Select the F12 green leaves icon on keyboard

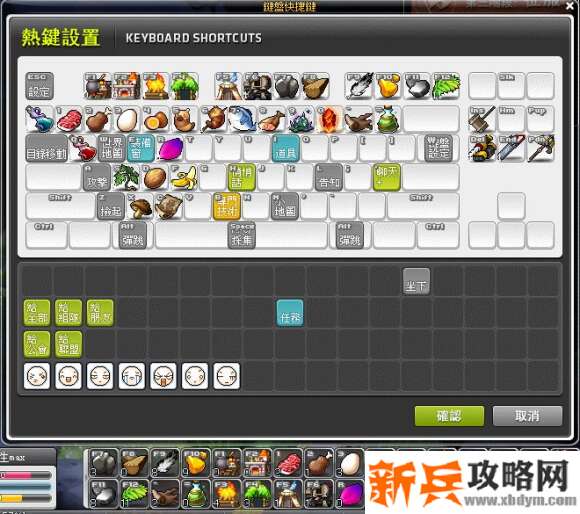[x=446, y=86]
